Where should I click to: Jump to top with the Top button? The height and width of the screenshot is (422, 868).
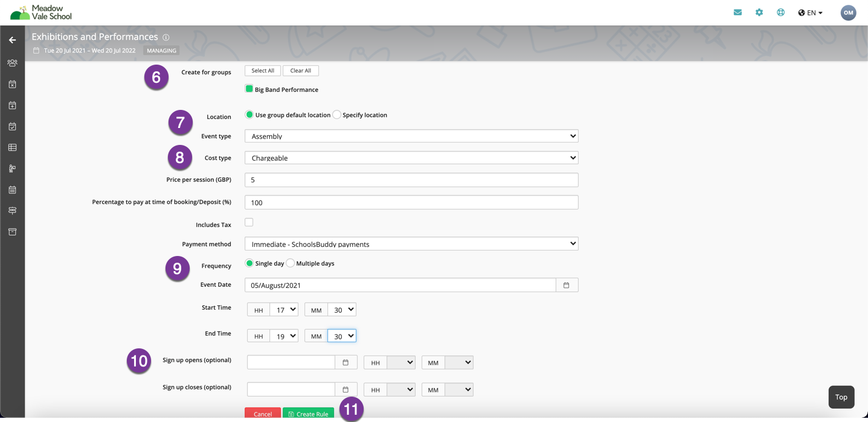click(841, 397)
